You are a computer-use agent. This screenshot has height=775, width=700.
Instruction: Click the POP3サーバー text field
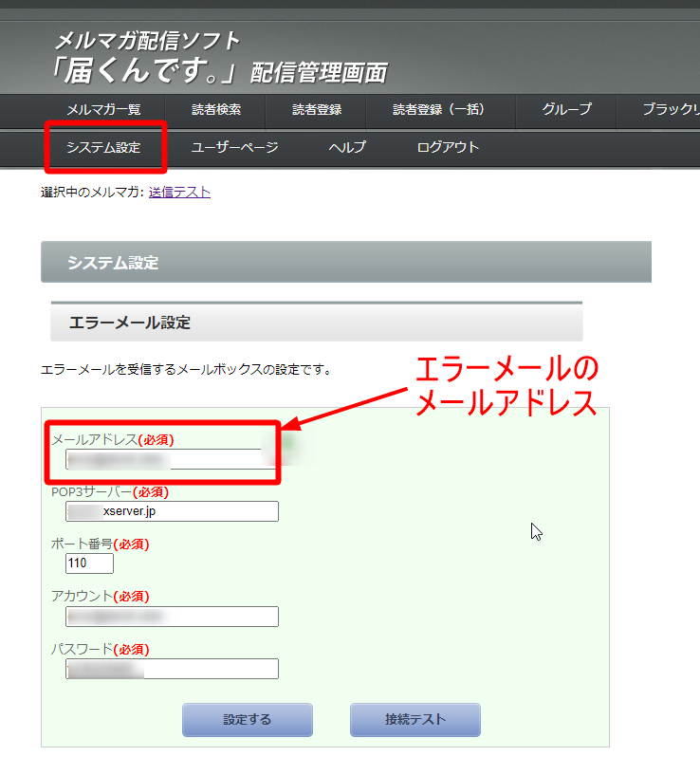point(172,512)
